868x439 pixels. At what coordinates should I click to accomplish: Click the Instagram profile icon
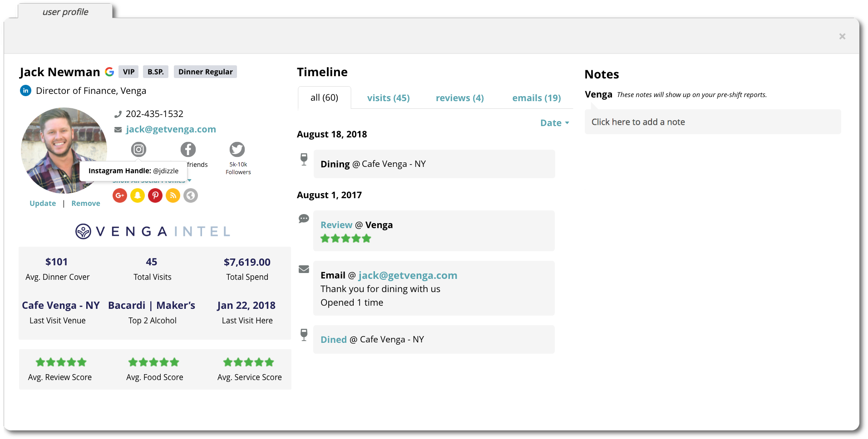click(x=138, y=149)
